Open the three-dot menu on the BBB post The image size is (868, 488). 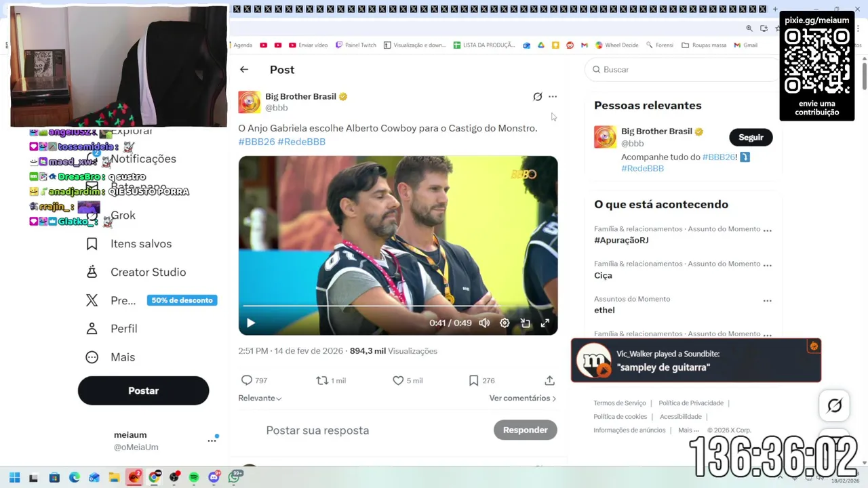553,97
